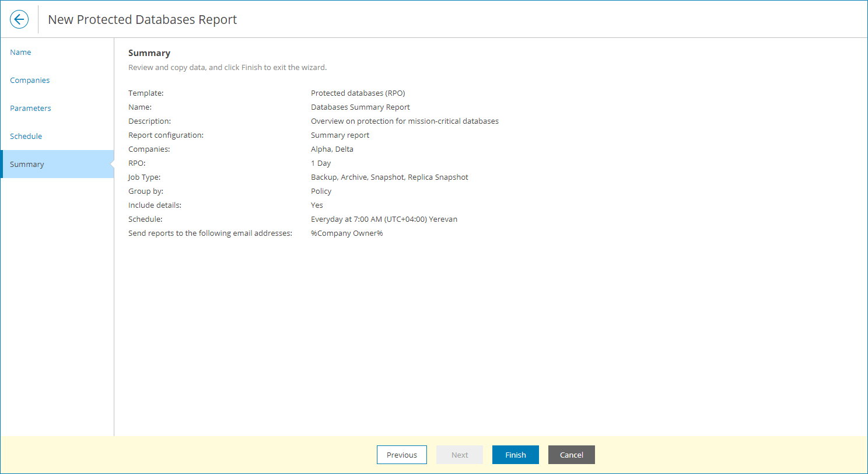Viewport: 868px width, 474px height.
Task: Select the RPO value of 1 Day
Action: 321,163
